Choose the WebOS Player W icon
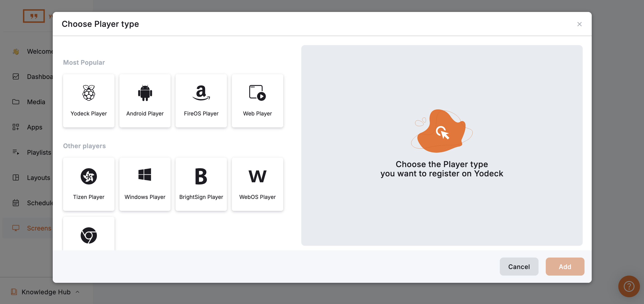This screenshot has width=644, height=304. 257,176
